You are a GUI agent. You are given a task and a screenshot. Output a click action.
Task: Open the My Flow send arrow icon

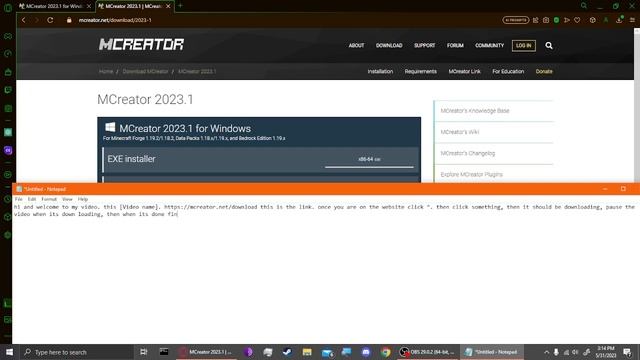(x=567, y=20)
